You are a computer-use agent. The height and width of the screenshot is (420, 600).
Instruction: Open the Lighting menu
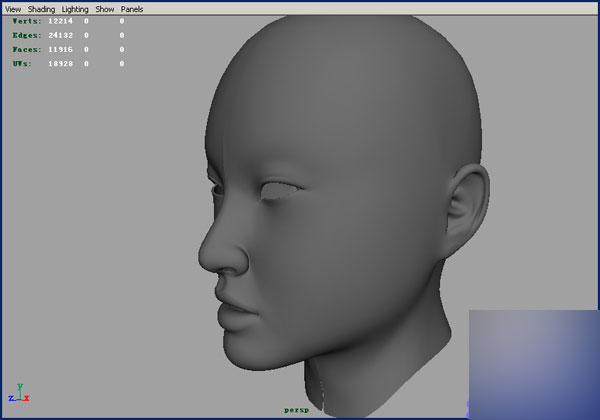(x=75, y=9)
